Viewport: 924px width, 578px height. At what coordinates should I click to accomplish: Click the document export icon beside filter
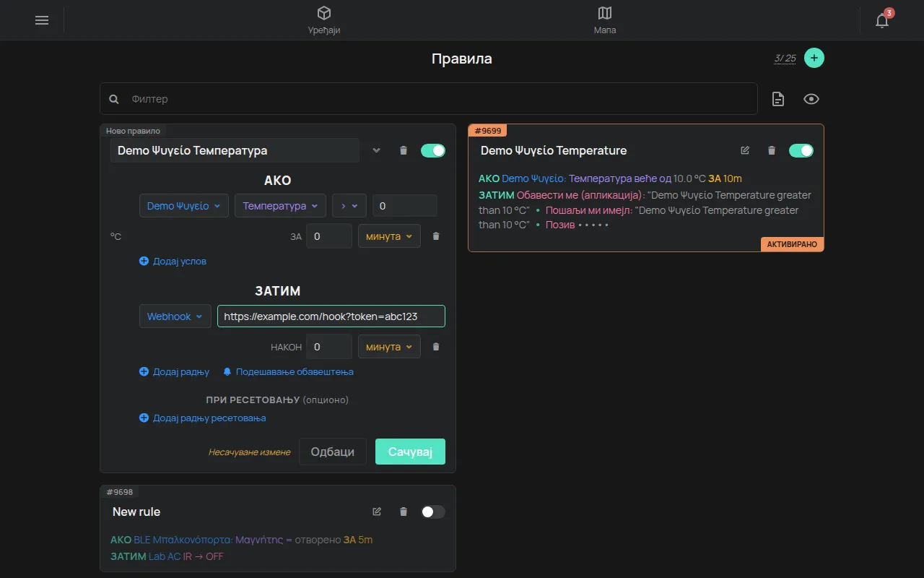coord(778,99)
